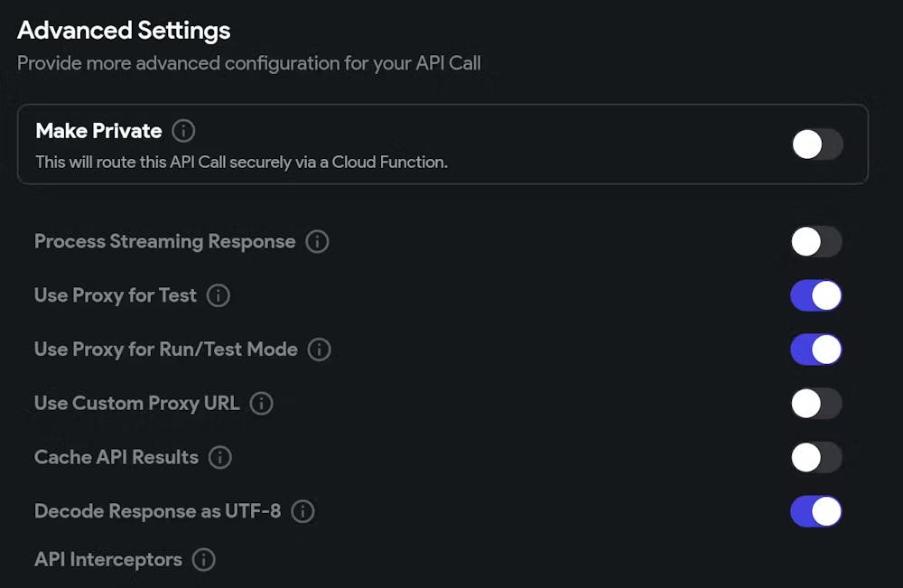Show info for Use Proxy for Test
Screen dimensions: 903x588
(219, 295)
